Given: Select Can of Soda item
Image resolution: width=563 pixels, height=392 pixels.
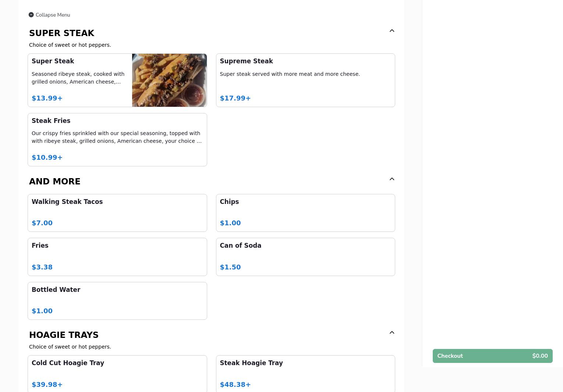Looking at the screenshot, I should pos(305,257).
